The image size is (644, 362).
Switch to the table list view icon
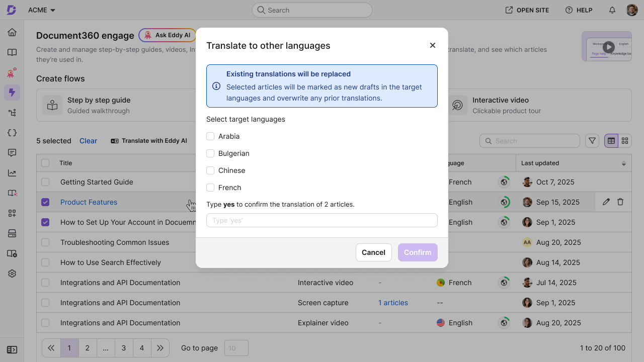pos(611,141)
